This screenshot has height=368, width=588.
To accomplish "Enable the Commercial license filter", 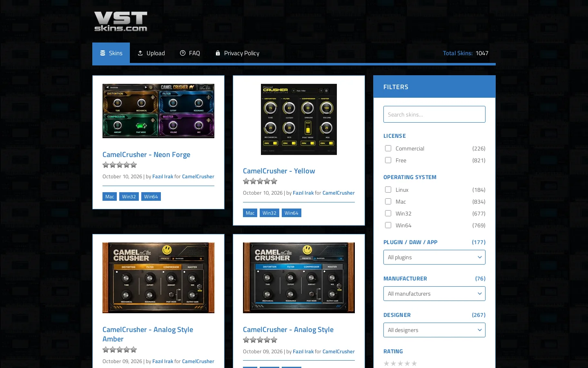I will click(388, 148).
